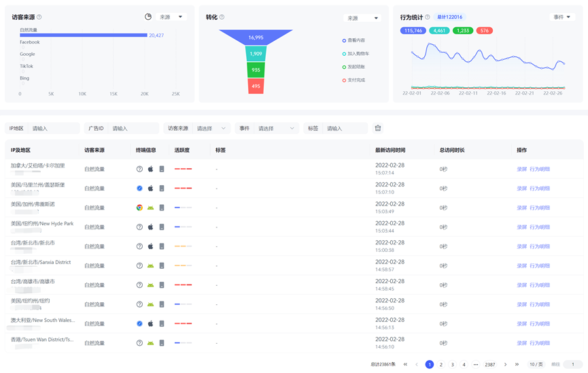Go to page 4
Image resolution: width=588 pixels, height=373 pixels.
464,364
